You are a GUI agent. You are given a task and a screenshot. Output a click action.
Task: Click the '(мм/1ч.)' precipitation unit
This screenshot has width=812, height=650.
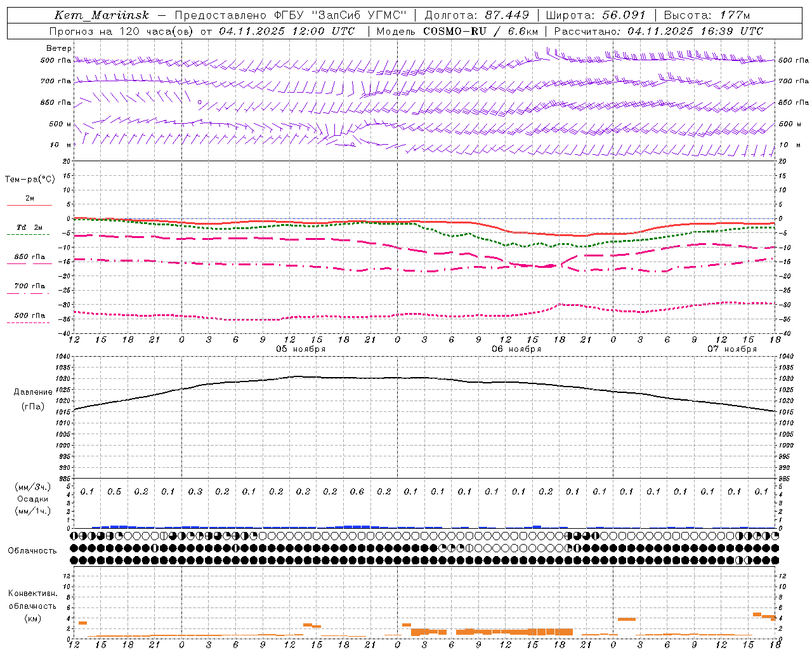pyautogui.click(x=33, y=511)
